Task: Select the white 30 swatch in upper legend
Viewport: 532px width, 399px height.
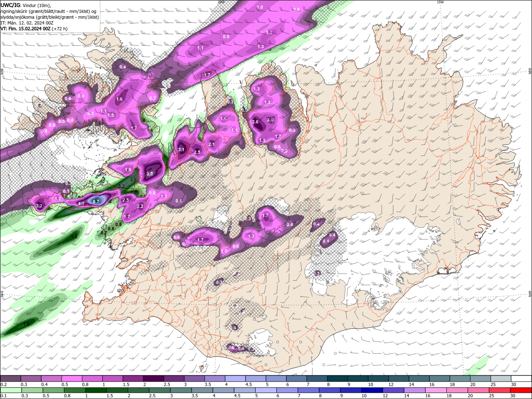Action: point(521,379)
